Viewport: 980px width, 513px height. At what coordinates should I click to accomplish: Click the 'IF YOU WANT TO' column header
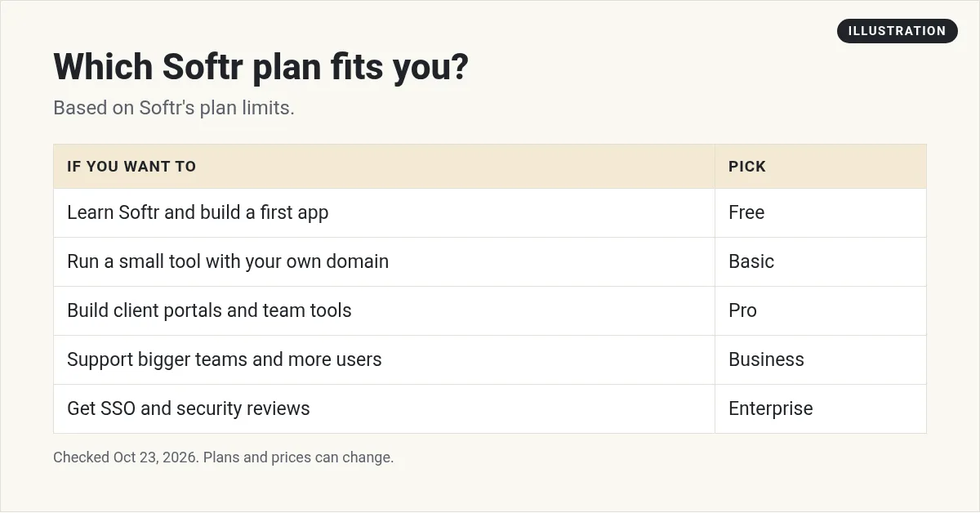point(384,167)
